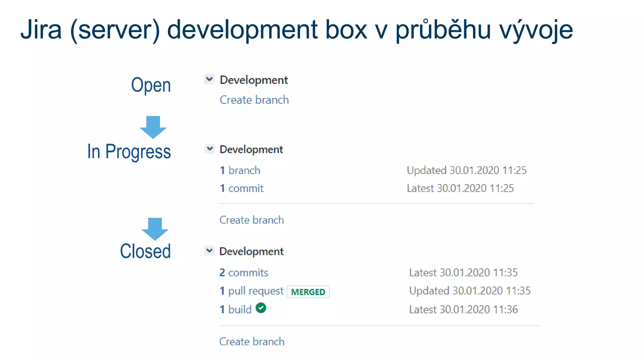This screenshot has height=362, width=644.
Task: Click the green build success check icon
Action: coord(261,308)
